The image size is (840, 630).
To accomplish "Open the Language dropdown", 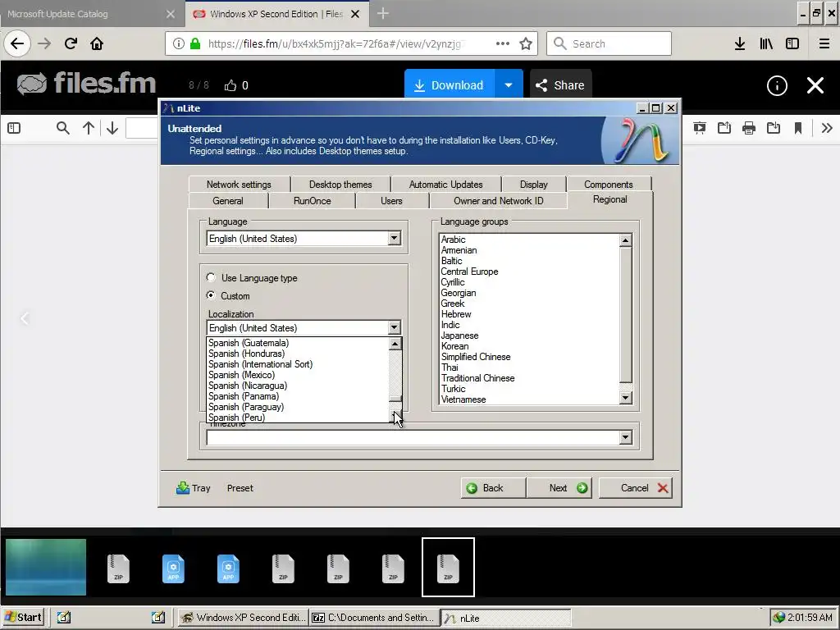I will (x=304, y=238).
